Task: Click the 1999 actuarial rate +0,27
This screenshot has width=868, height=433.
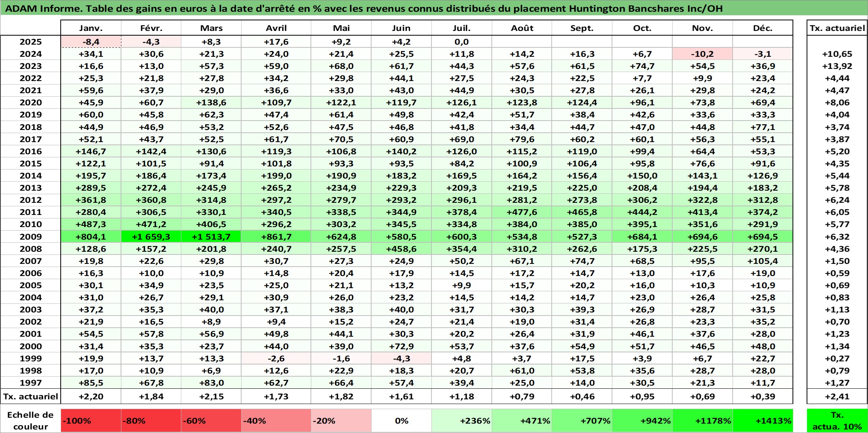Action: click(x=837, y=359)
